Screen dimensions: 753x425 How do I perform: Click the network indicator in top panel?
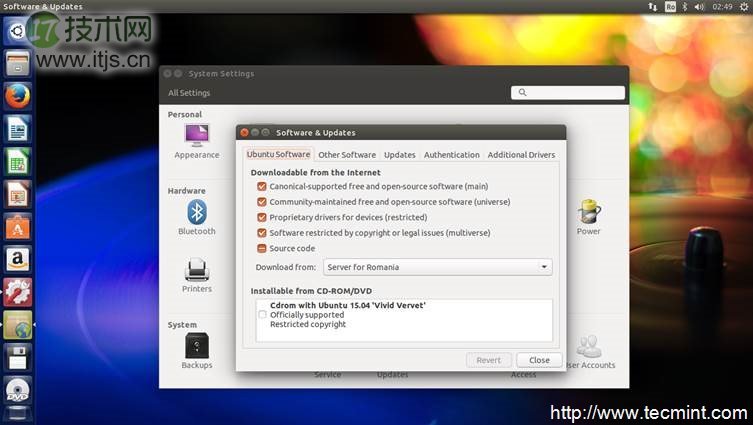coord(653,7)
